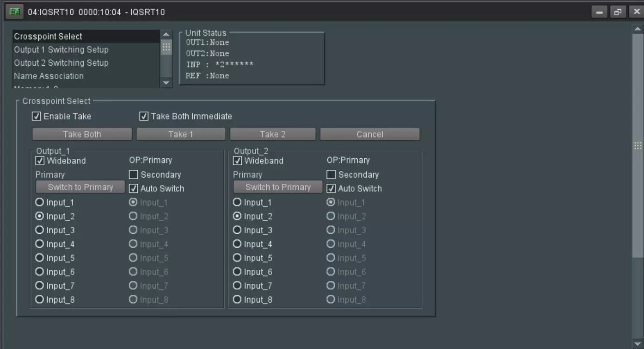Select primary Input_4 for Output_2

click(x=237, y=244)
